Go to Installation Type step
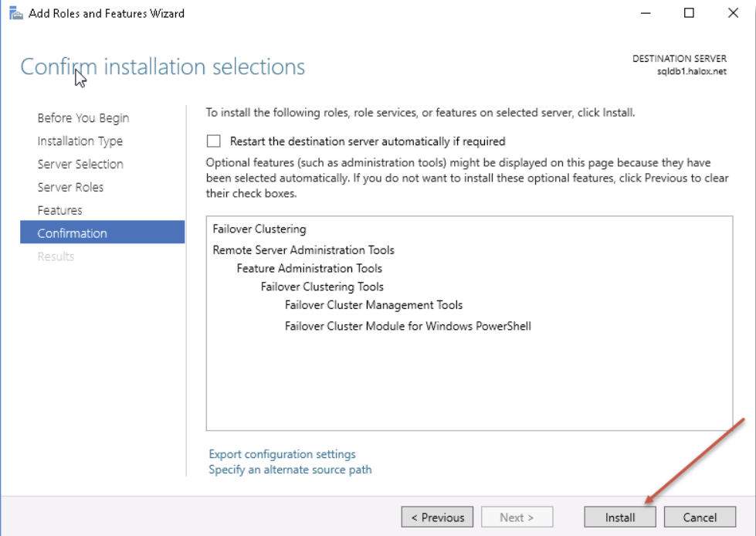This screenshot has width=756, height=536. [x=80, y=141]
